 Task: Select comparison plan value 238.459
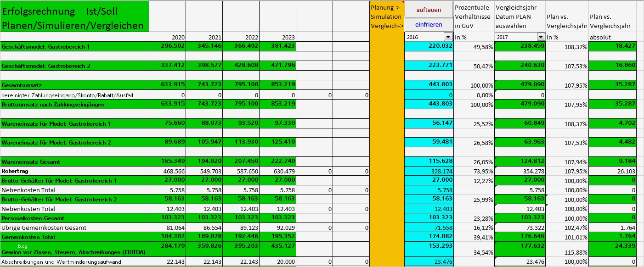coord(520,46)
